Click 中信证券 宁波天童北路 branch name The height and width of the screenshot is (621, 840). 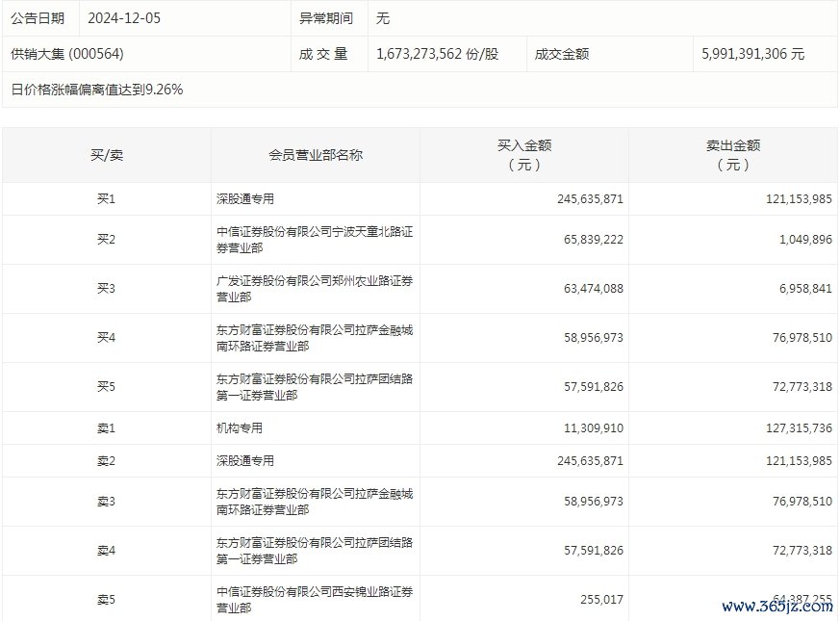click(x=315, y=240)
